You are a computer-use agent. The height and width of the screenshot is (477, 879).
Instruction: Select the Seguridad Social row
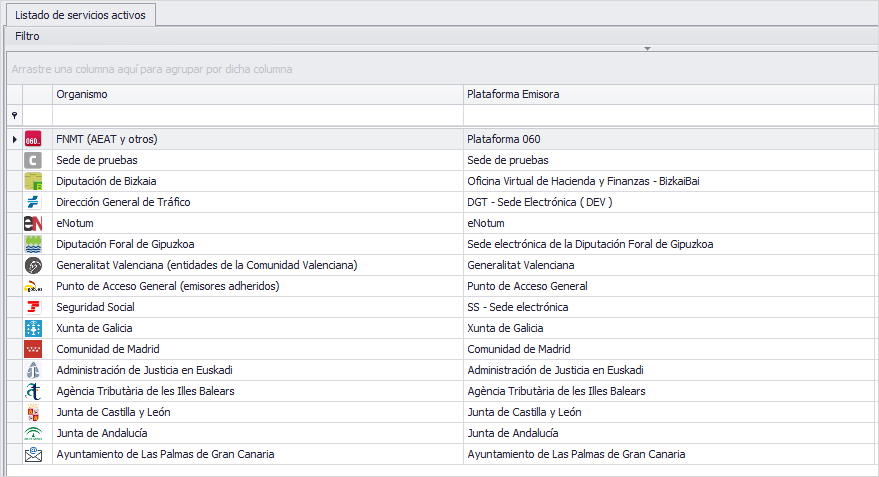[x=441, y=307]
